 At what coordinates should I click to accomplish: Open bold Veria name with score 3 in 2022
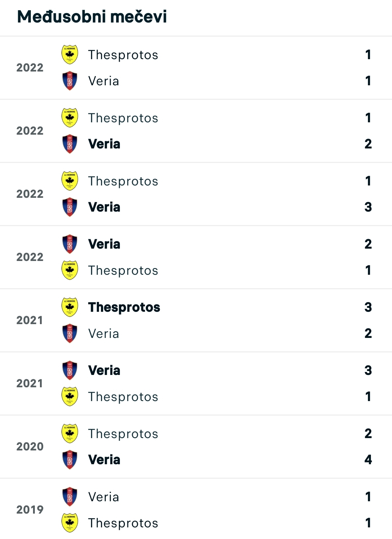click(104, 207)
